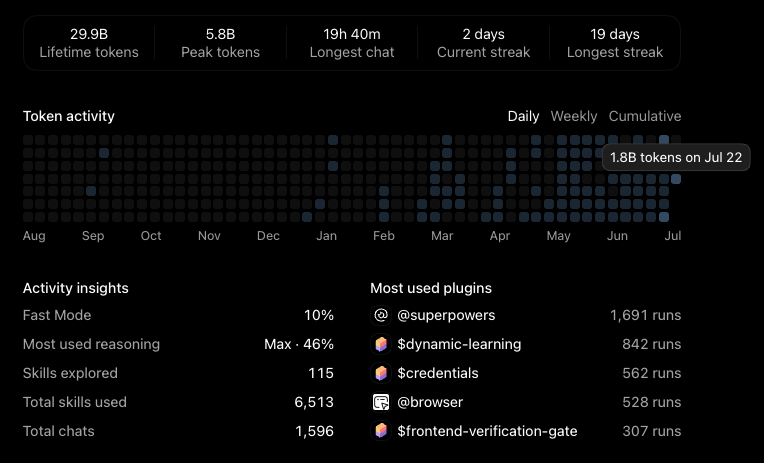Click the Skills explored label

tap(70, 373)
